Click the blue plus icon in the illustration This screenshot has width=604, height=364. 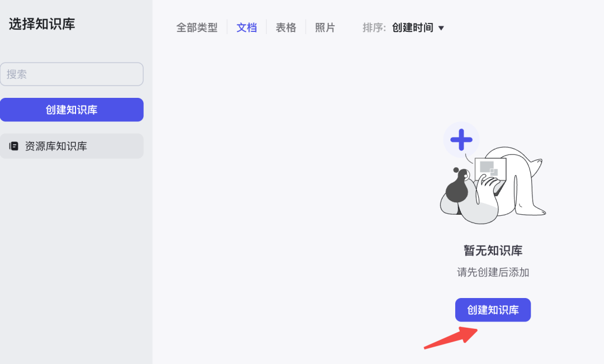tap(461, 139)
